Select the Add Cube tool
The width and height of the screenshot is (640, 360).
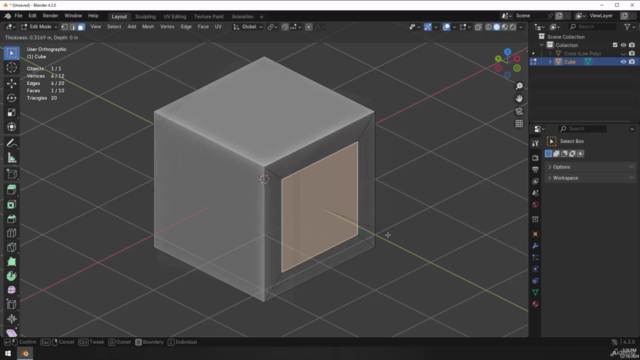(x=11, y=174)
